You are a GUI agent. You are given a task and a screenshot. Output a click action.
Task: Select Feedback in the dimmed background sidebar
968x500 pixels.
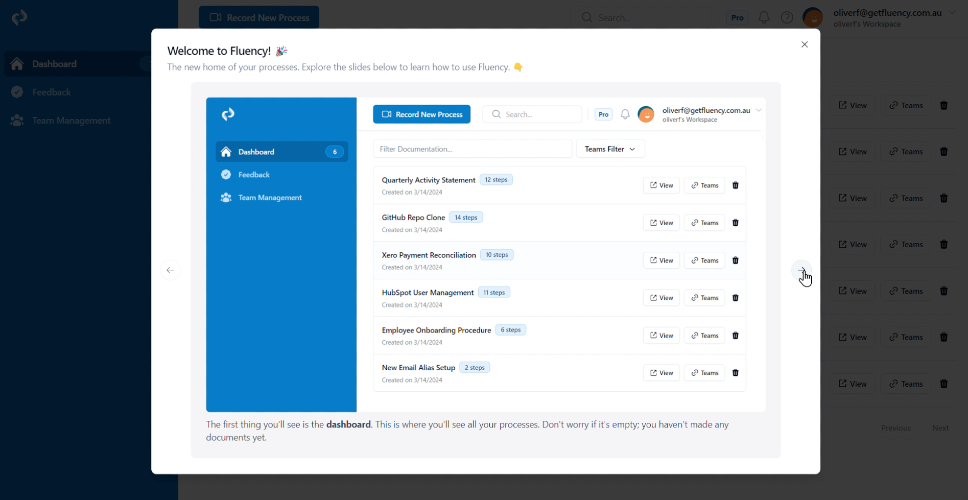coord(51,92)
